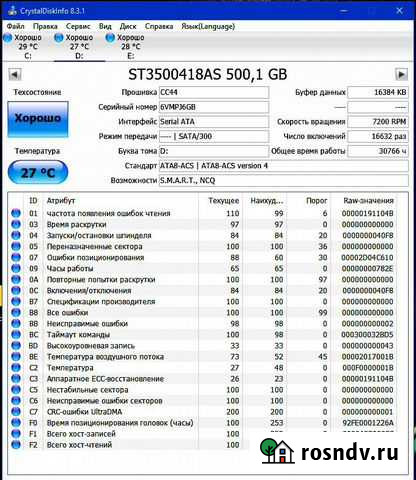Screen dimensions: 416x480
Task: Select raw value 000300032BD5
Action: point(367,334)
